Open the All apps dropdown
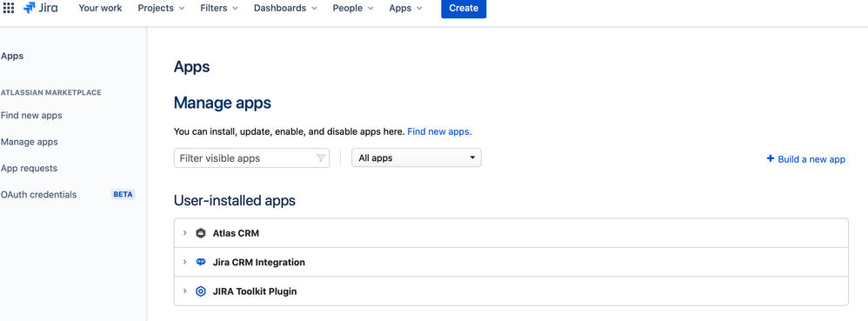 [x=417, y=157]
